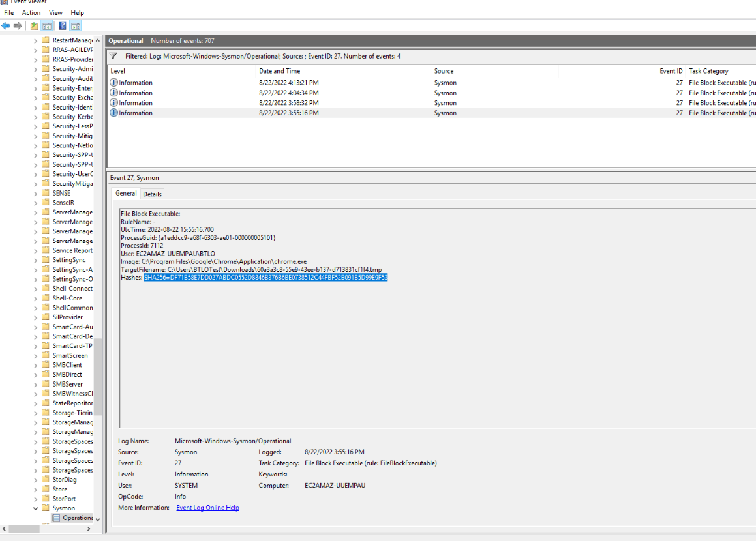The width and height of the screenshot is (756, 541).
Task: Select the 8/22/2022 3:58:32 PM date cell
Action: tap(289, 102)
